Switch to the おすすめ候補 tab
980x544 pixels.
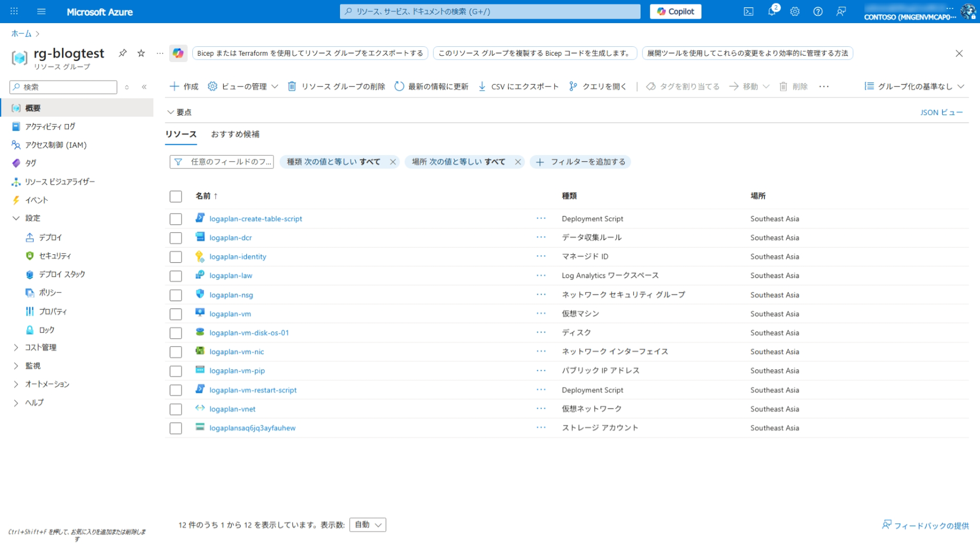pos(235,134)
